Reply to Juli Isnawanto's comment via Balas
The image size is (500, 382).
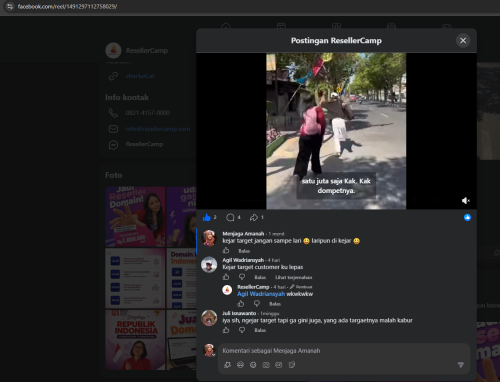point(260,330)
